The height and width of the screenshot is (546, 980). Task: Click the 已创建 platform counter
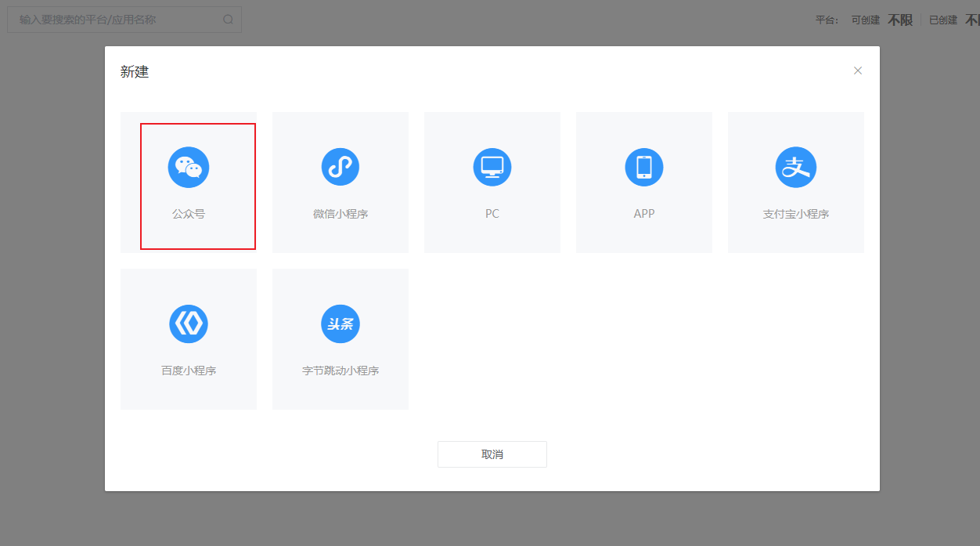point(954,20)
